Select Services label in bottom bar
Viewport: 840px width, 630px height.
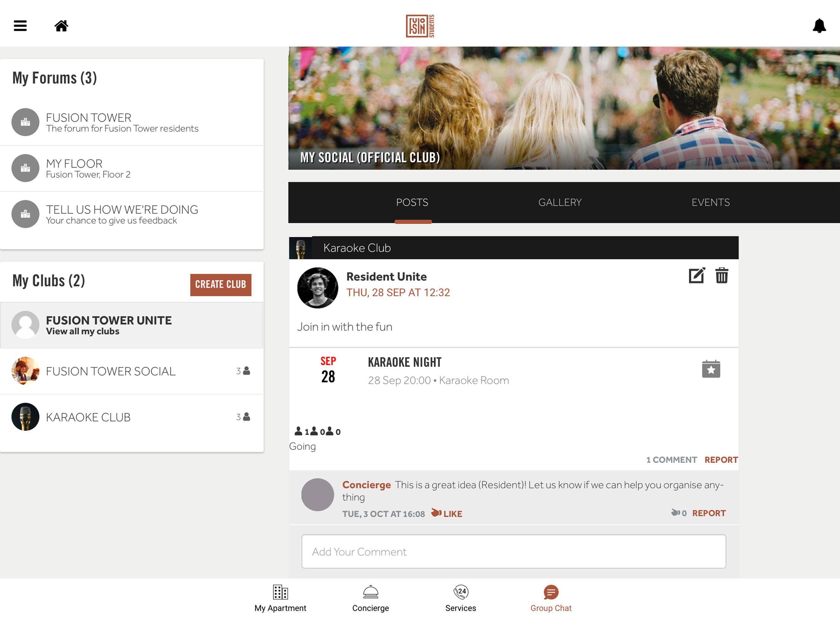coord(461,608)
